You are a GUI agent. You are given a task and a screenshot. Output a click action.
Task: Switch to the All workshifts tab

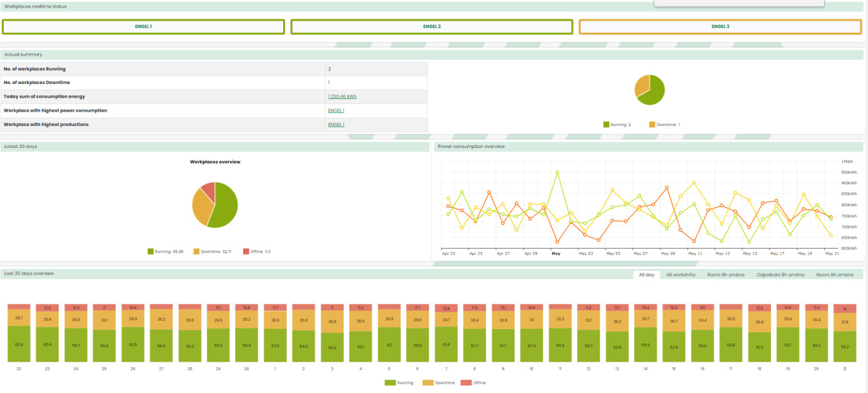pyautogui.click(x=681, y=275)
